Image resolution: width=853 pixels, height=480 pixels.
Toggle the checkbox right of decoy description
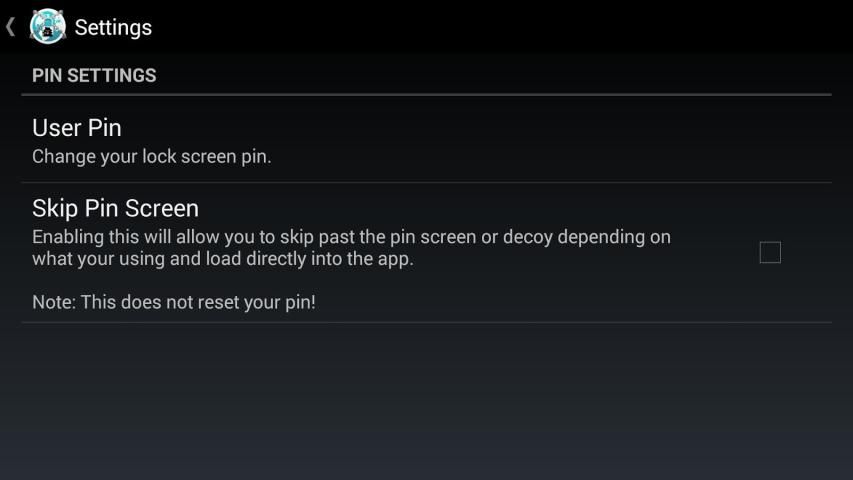point(770,253)
